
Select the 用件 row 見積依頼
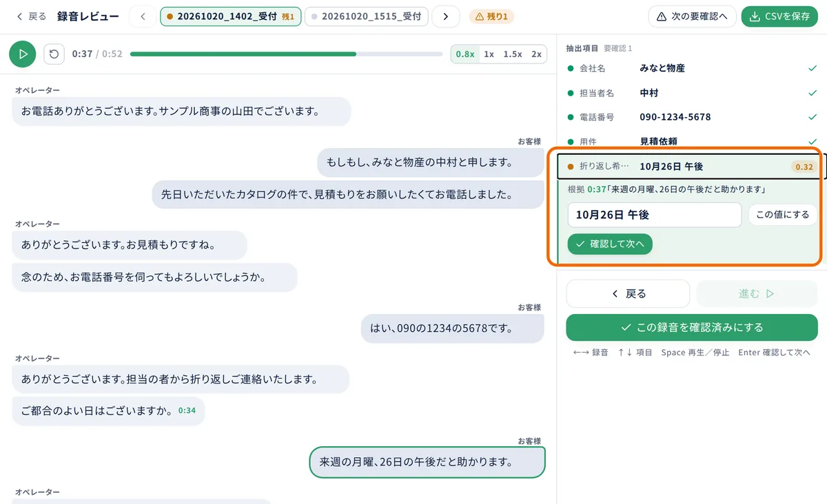[692, 141]
